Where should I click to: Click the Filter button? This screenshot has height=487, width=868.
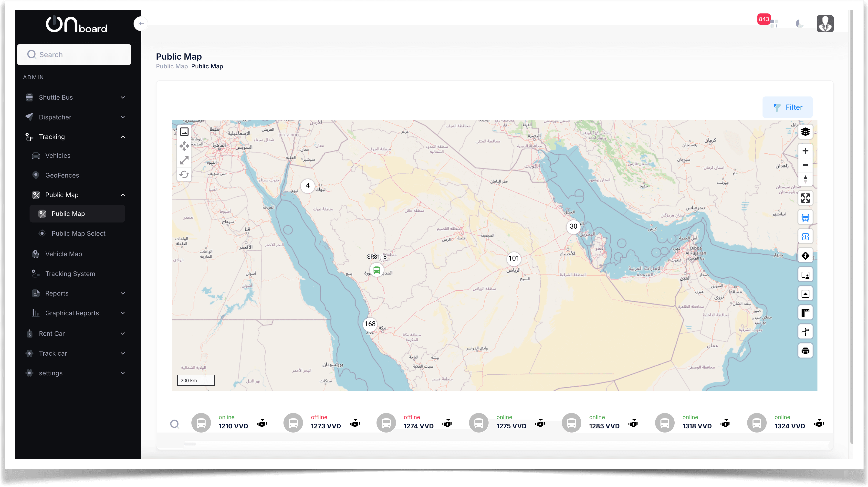point(787,107)
